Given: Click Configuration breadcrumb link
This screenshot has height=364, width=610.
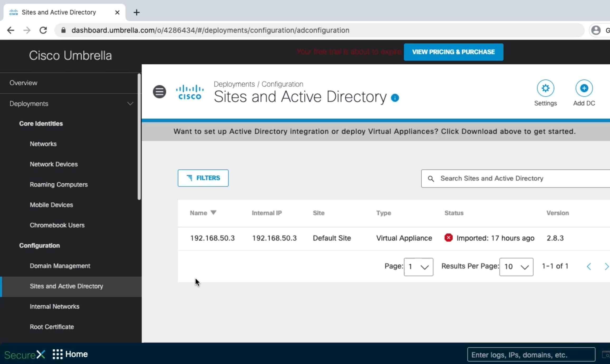Looking at the screenshot, I should click(282, 84).
